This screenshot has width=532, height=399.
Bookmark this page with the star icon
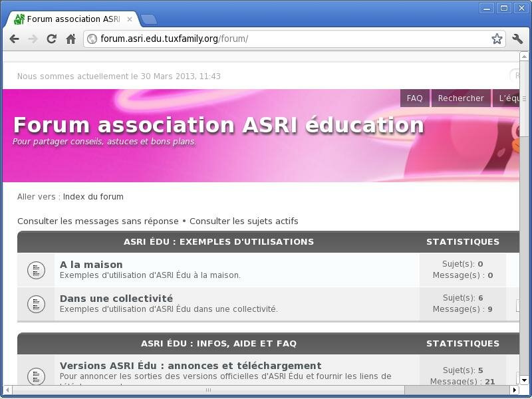click(497, 39)
